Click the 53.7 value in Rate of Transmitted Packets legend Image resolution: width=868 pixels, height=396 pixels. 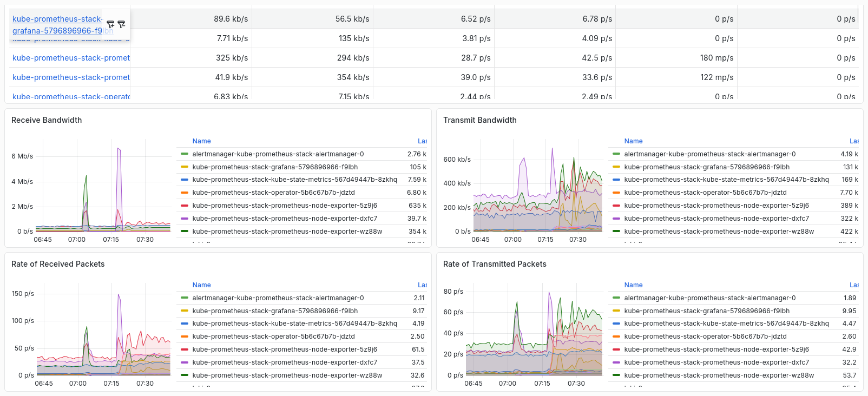tap(850, 375)
